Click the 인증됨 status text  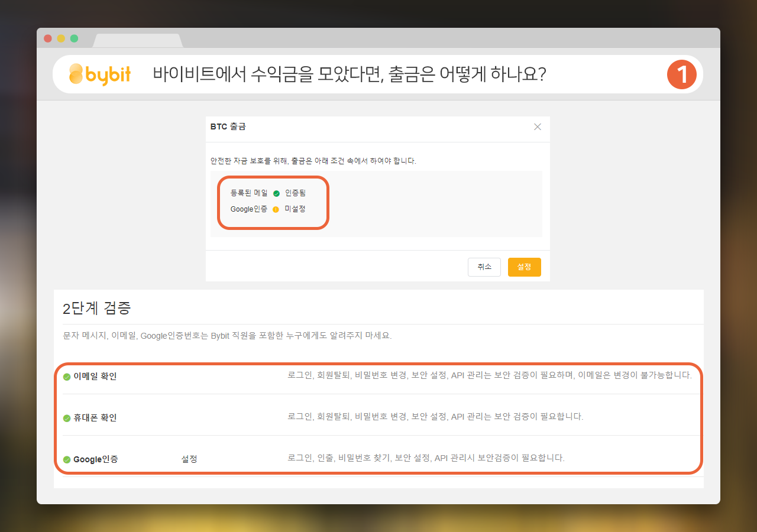[x=295, y=193]
